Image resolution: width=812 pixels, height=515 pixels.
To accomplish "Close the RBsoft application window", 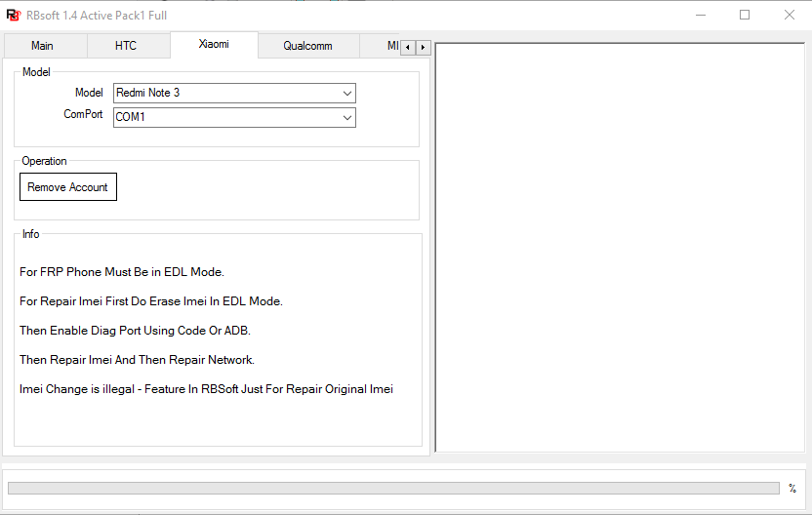I will tap(789, 15).
